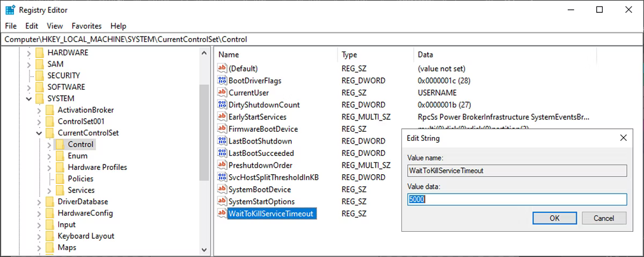Click the SOFTWARE folder icon

tap(39, 87)
